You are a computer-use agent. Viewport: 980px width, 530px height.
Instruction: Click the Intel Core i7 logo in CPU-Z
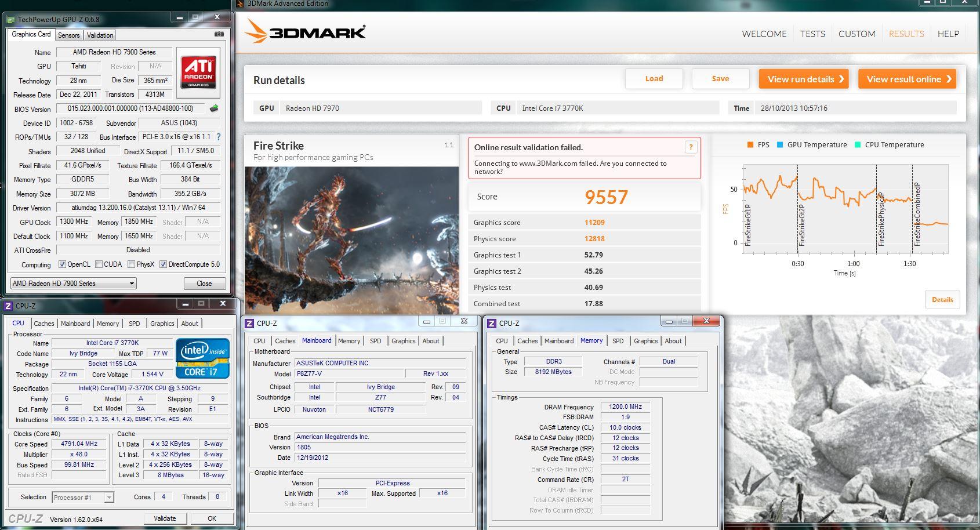tap(203, 358)
